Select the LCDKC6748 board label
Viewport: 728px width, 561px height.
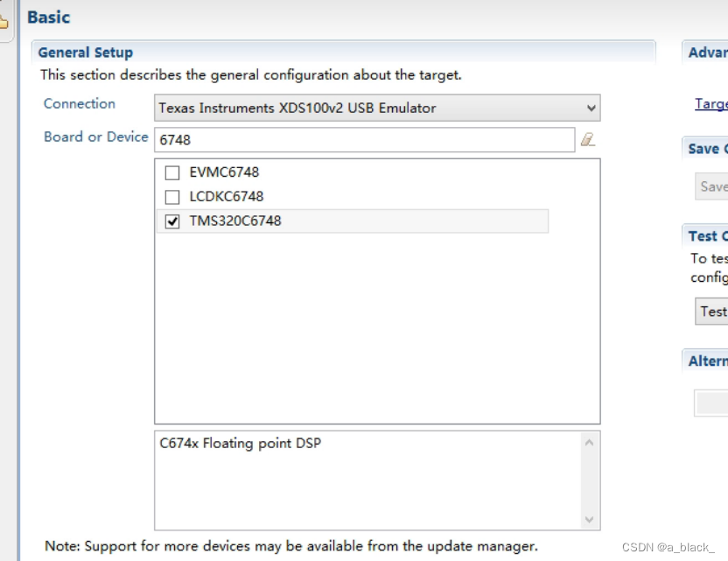point(226,196)
